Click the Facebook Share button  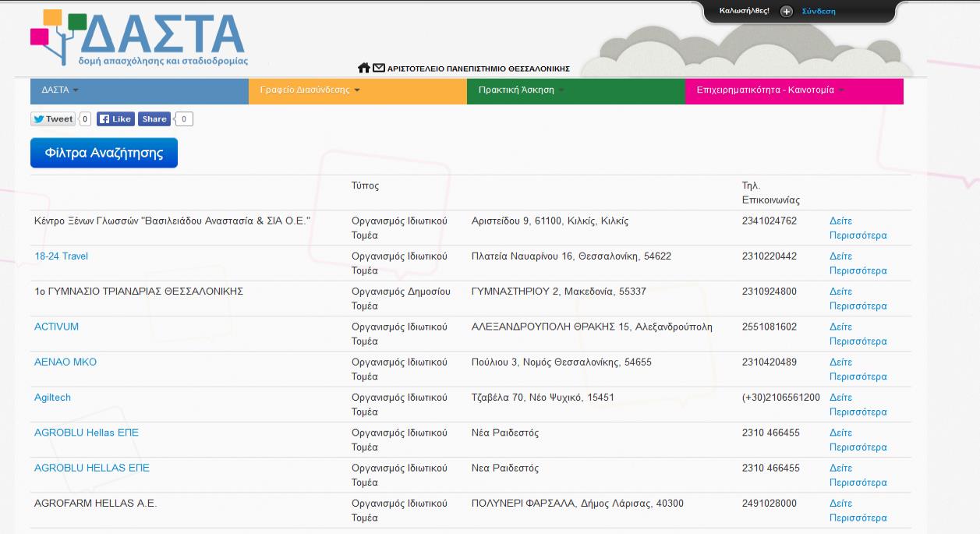154,119
